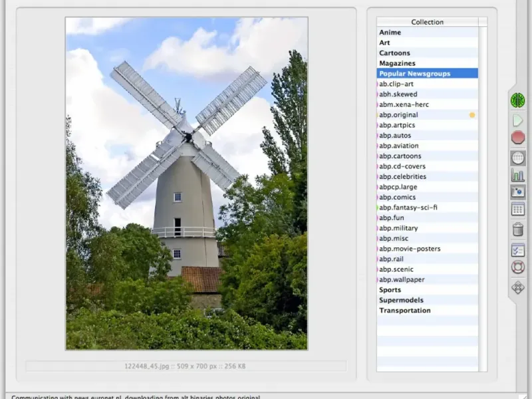Choose the abp.wallpaper newsgroup
This screenshot has width=532, height=399.
coord(402,280)
